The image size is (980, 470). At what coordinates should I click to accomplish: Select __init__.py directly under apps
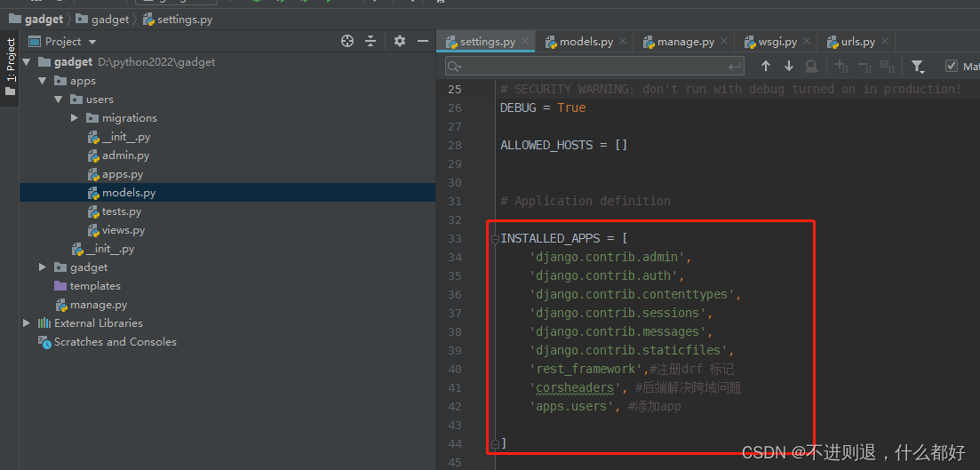(109, 249)
